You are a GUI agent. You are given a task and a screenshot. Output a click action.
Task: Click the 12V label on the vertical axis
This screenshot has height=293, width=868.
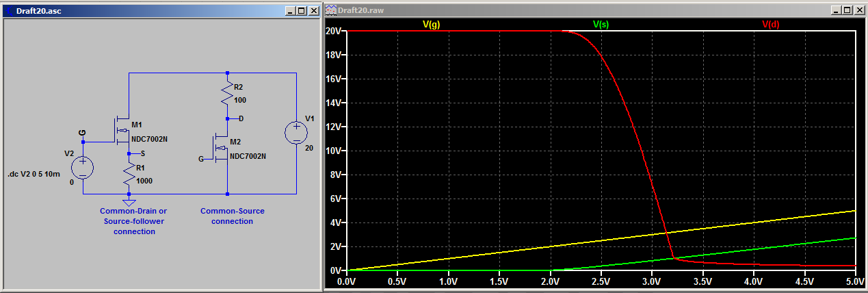point(334,127)
